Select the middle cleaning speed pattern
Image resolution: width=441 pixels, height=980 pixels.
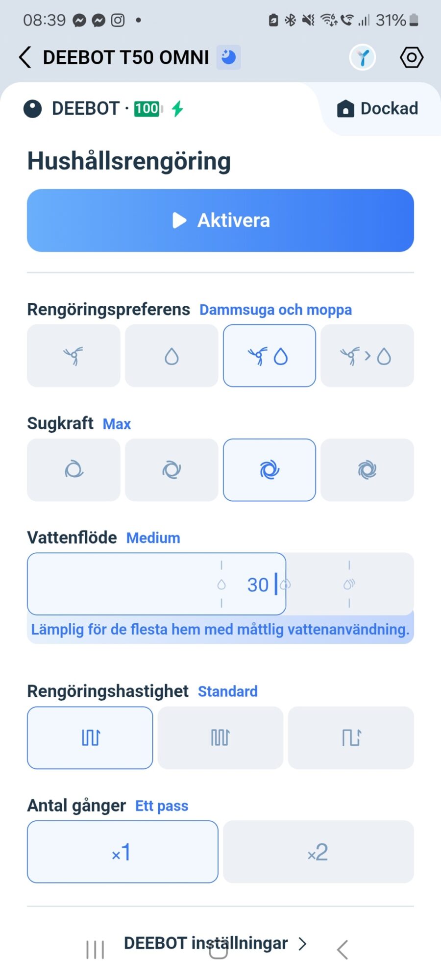(x=220, y=737)
